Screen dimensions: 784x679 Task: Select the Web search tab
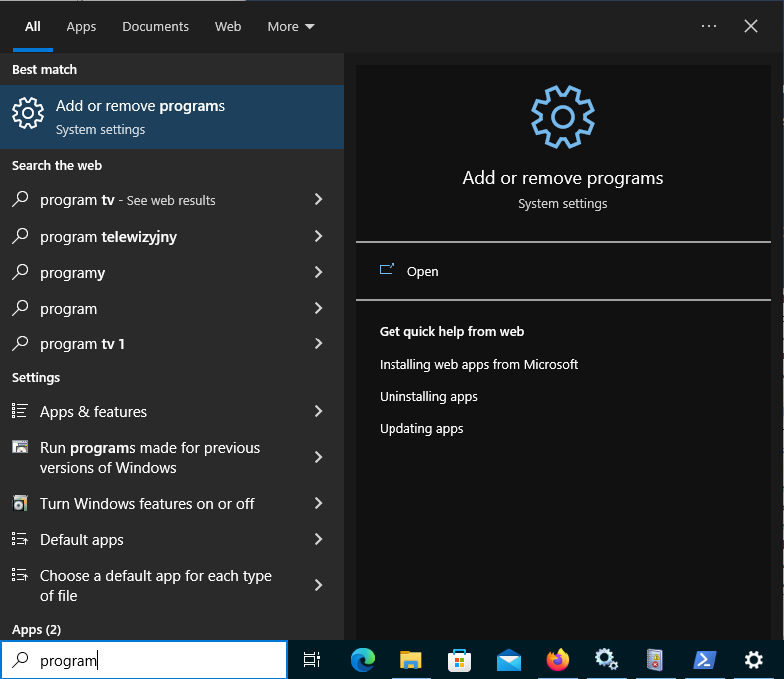tap(228, 27)
